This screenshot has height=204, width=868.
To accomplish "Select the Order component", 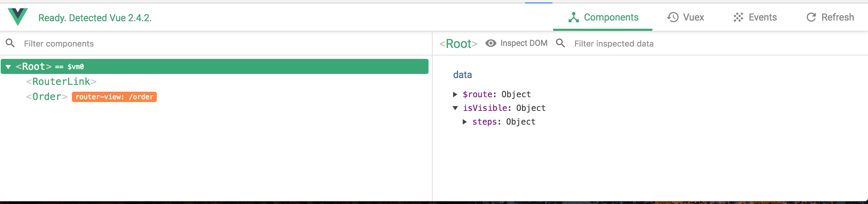I will pos(47,97).
